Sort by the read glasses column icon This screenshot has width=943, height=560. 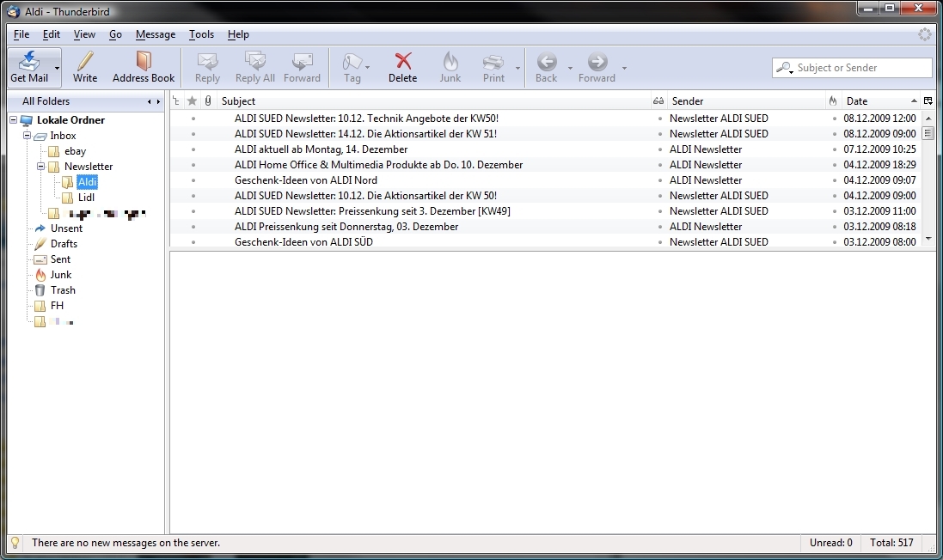[658, 101]
